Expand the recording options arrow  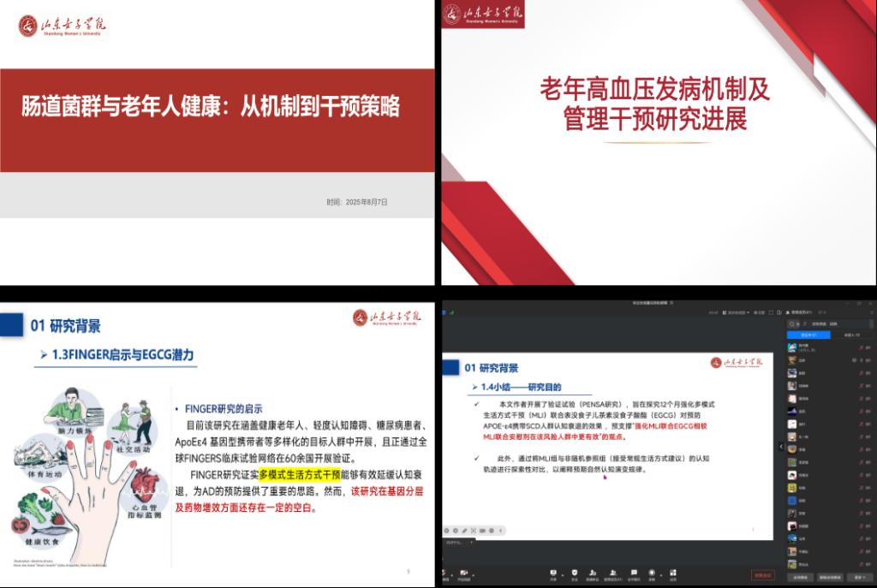(x=661, y=575)
